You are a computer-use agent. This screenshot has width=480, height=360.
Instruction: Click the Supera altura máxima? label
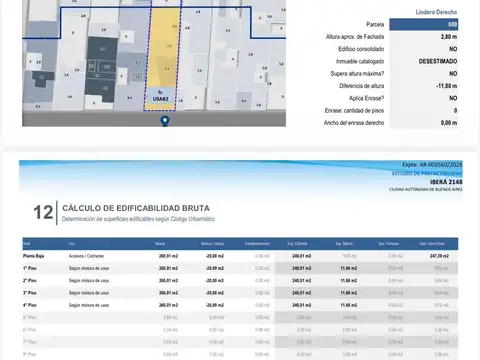357,74
